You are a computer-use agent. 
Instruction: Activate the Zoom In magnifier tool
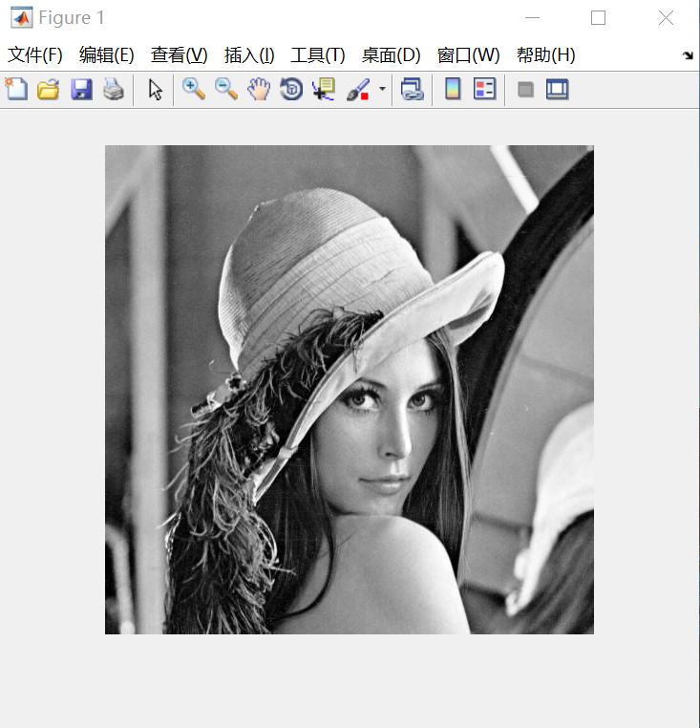point(194,89)
